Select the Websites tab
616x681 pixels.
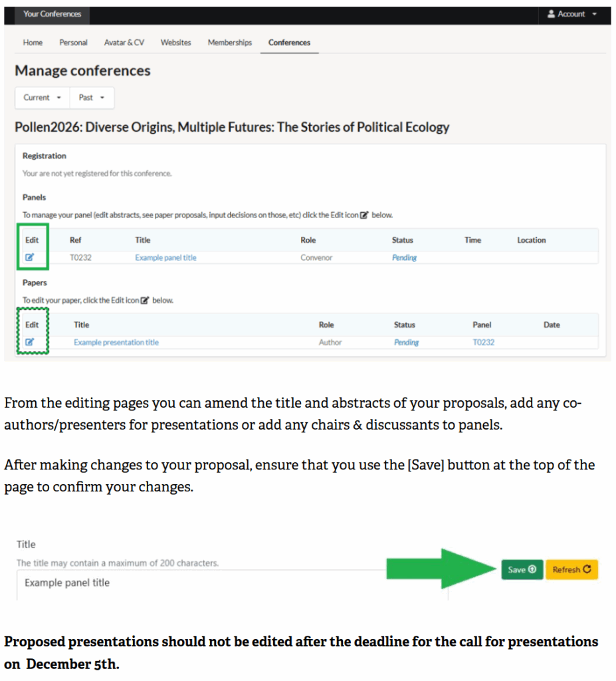pos(175,43)
